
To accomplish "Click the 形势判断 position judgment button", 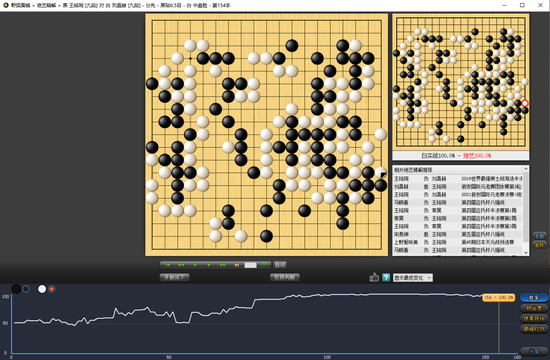I will pyautogui.click(x=284, y=277).
